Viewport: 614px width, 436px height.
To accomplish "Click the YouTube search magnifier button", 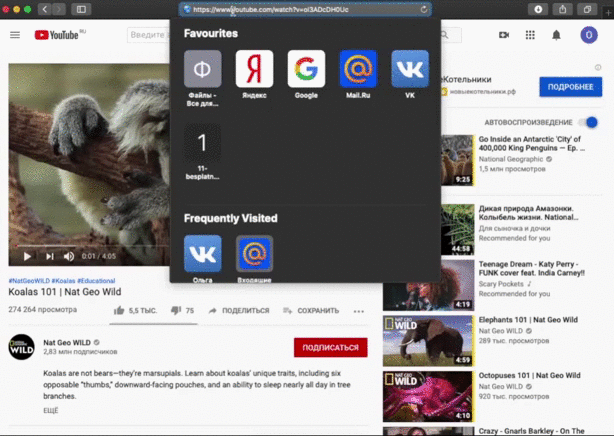I will 444,35.
